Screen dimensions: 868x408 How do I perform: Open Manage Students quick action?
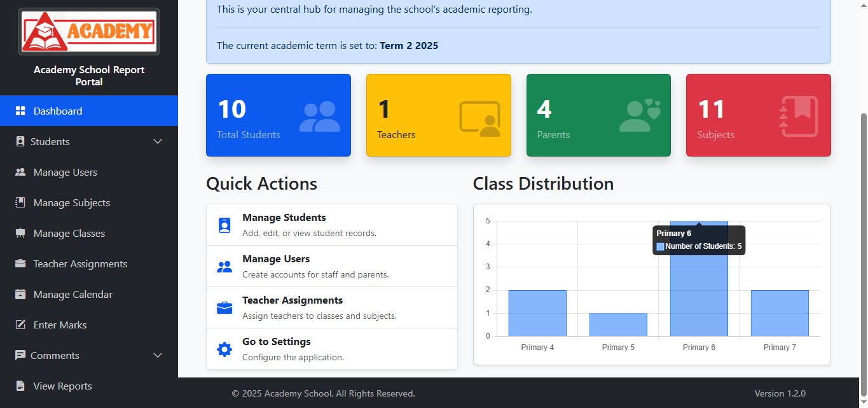pyautogui.click(x=331, y=225)
